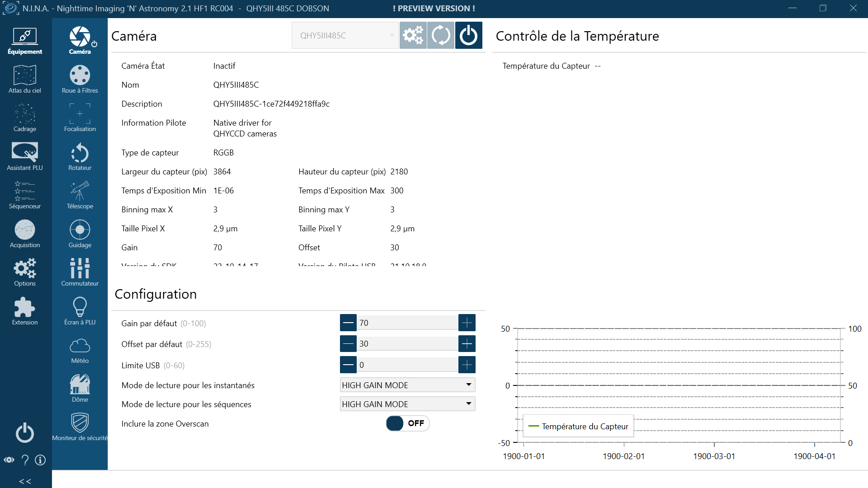The image size is (868, 488).
Task: Open Atlas du ciel
Action: 25,79
